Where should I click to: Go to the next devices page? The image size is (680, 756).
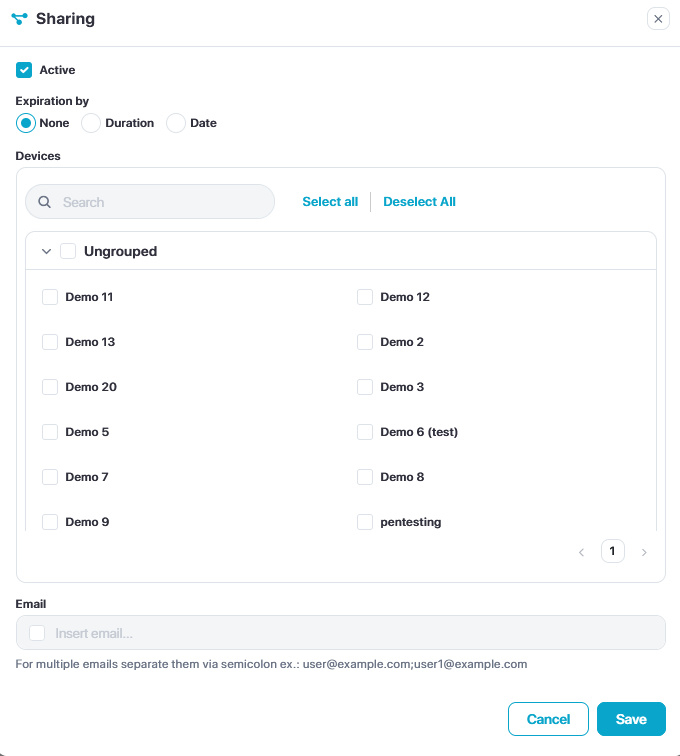(x=644, y=552)
